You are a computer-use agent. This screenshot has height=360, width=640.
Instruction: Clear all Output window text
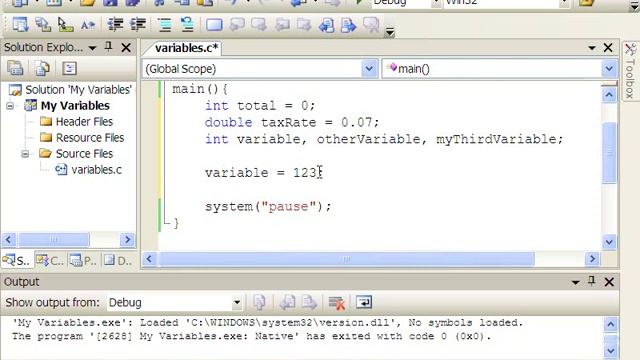click(x=337, y=302)
